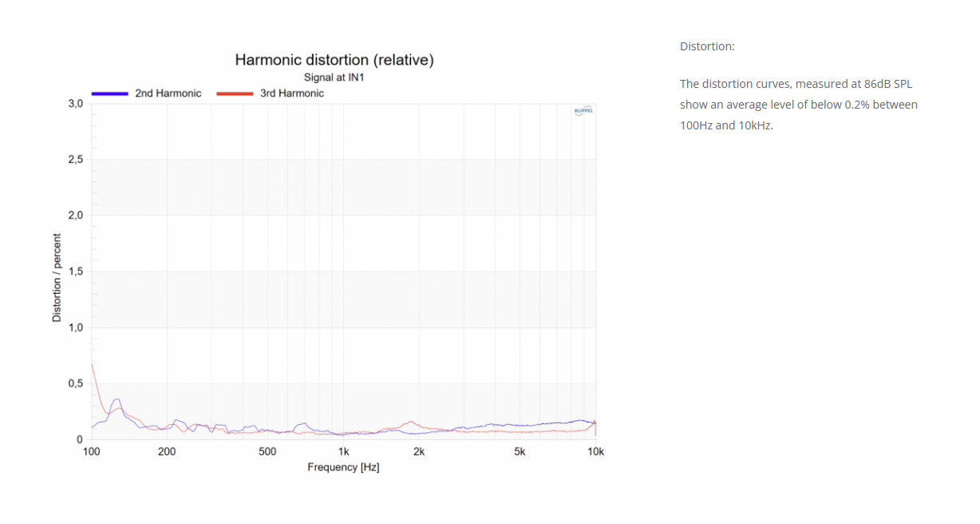This screenshot has height=524, width=980.
Task: Click the red curve's bump near 2k
Action: pyautogui.click(x=411, y=423)
